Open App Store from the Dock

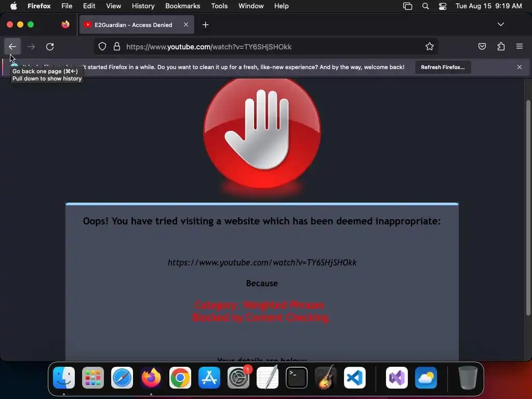click(209, 378)
